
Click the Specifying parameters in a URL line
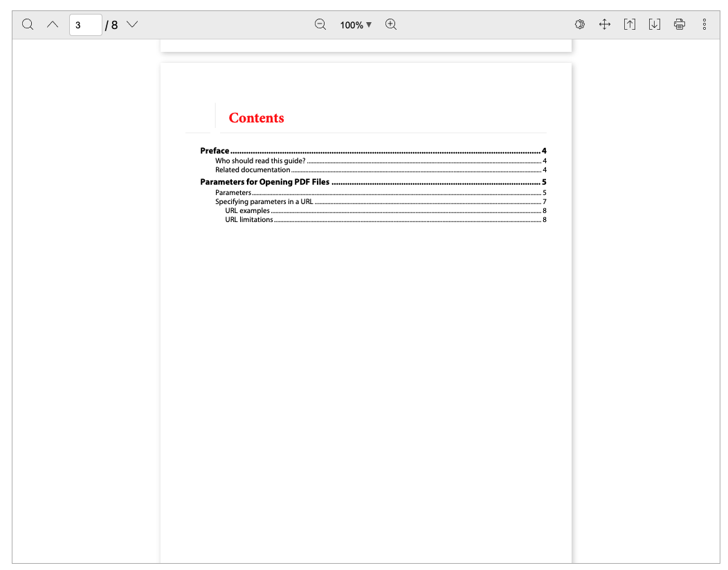pos(265,201)
